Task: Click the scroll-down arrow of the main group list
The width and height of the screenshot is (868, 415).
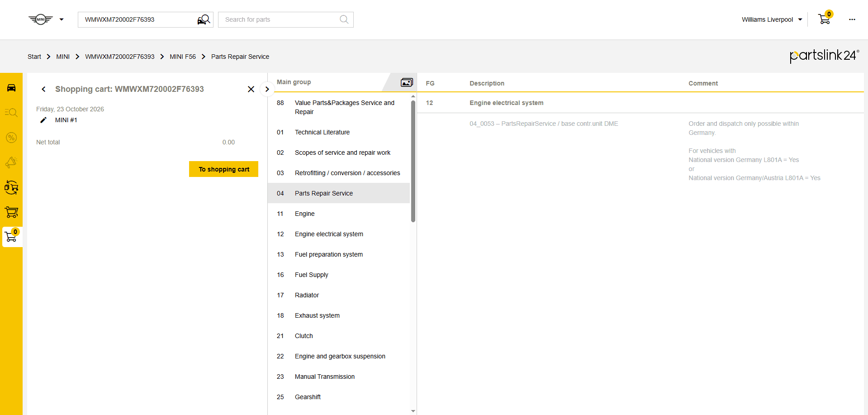Action: click(x=413, y=411)
